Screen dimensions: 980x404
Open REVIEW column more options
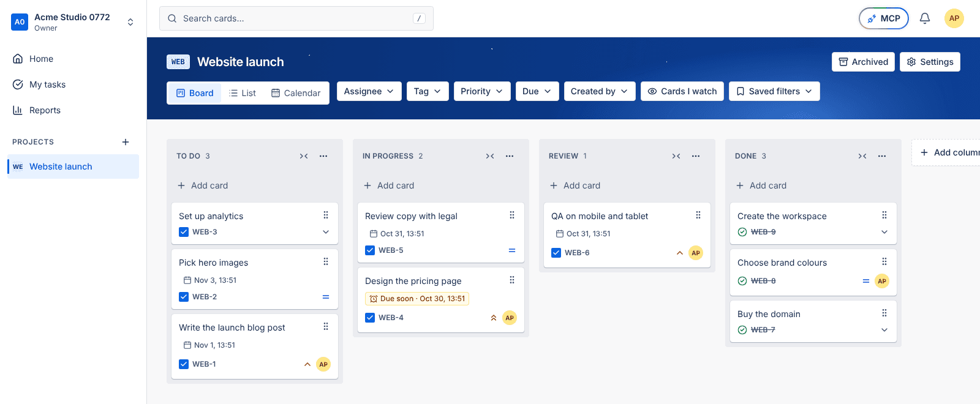coord(696,156)
